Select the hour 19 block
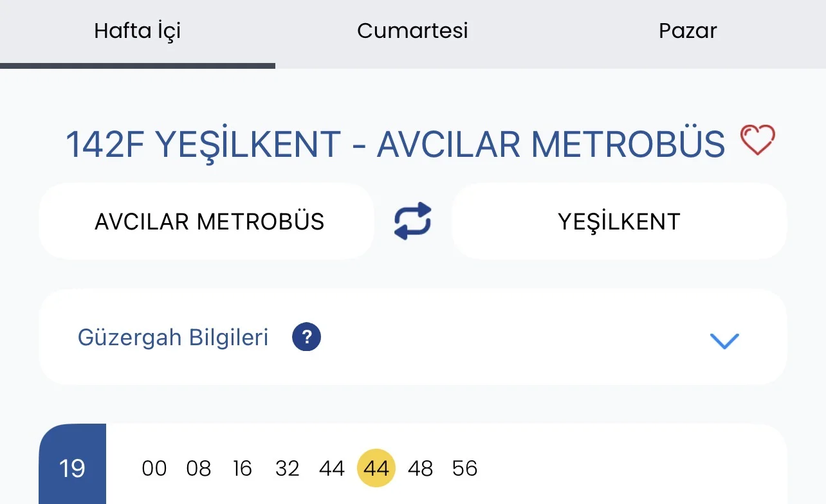Screen dimensions: 826x504 72,468
